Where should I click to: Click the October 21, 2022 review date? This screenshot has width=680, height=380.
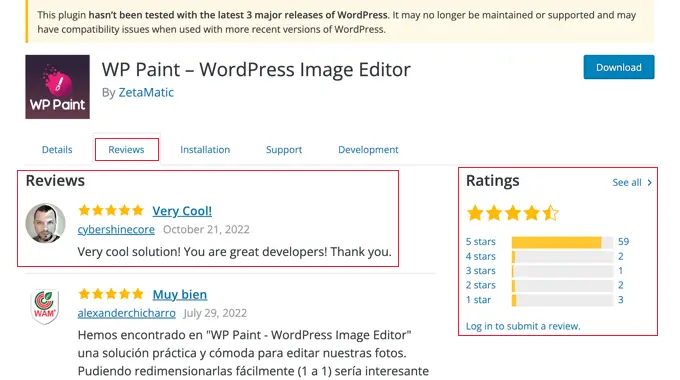(x=206, y=229)
